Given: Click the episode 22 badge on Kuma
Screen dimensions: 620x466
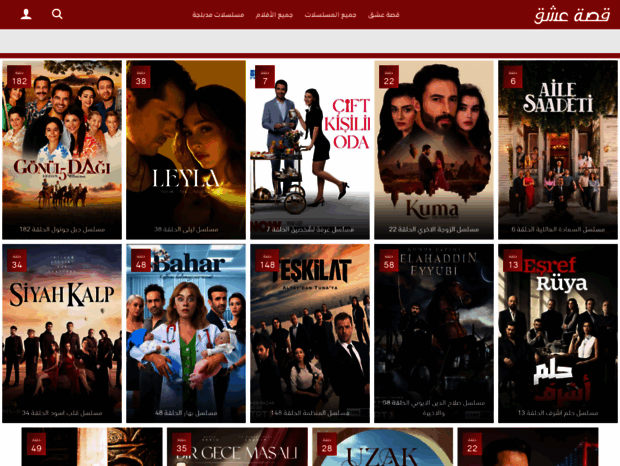Looking at the screenshot, I should [x=389, y=77].
